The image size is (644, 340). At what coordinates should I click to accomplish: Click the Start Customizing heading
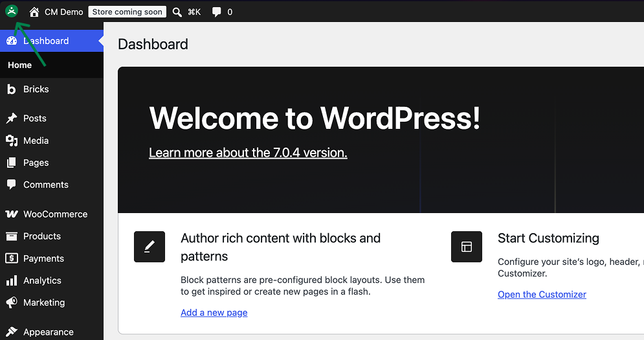click(548, 238)
